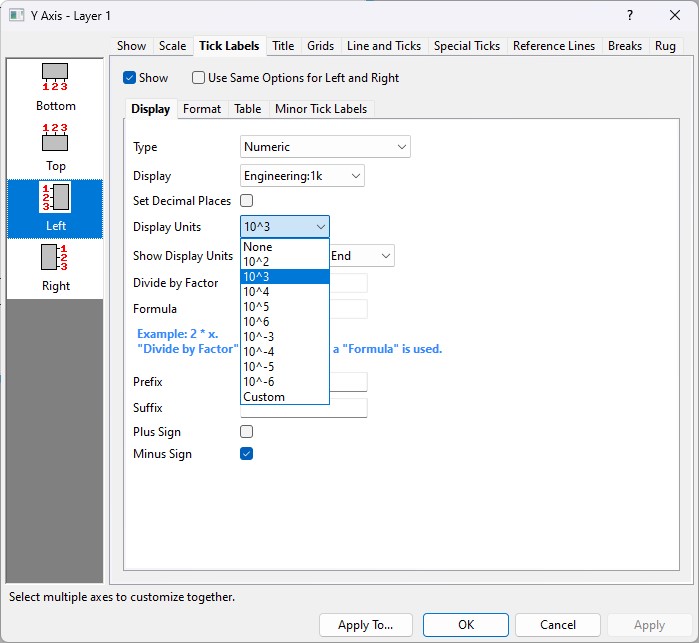The height and width of the screenshot is (643, 699).
Task: Select the Format sub-tab
Action: [202, 109]
